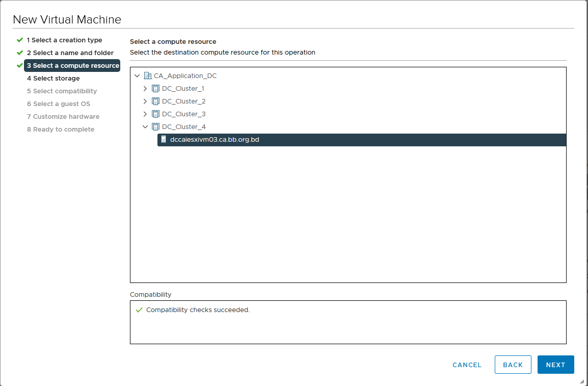Click the green check mark beside step 1
Screen dimensions: 588x386
(20, 40)
